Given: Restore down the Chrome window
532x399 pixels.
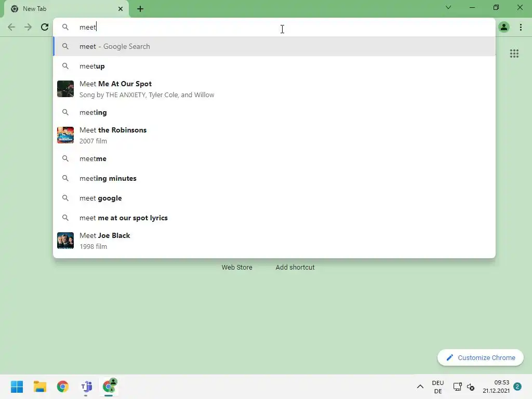Looking at the screenshot, I should pos(496,7).
